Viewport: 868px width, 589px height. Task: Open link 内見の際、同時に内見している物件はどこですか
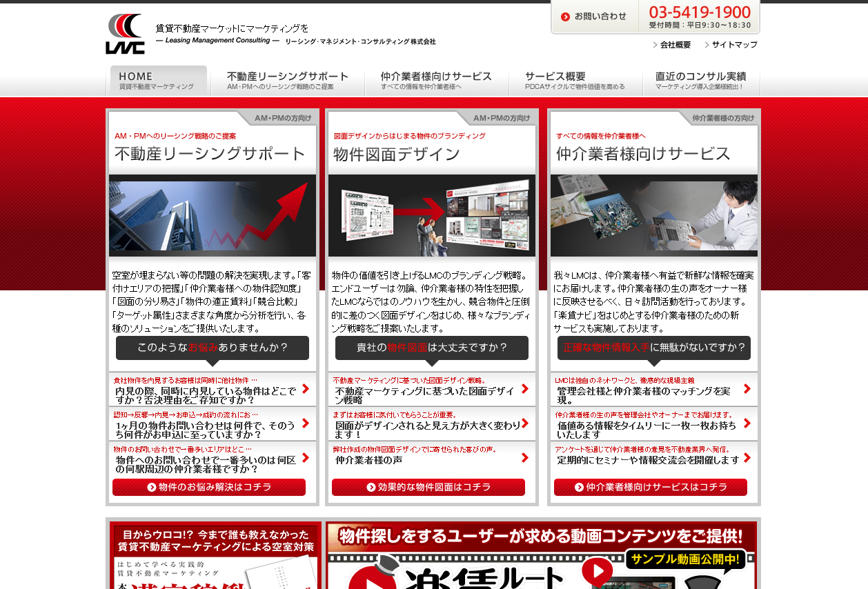(x=206, y=395)
